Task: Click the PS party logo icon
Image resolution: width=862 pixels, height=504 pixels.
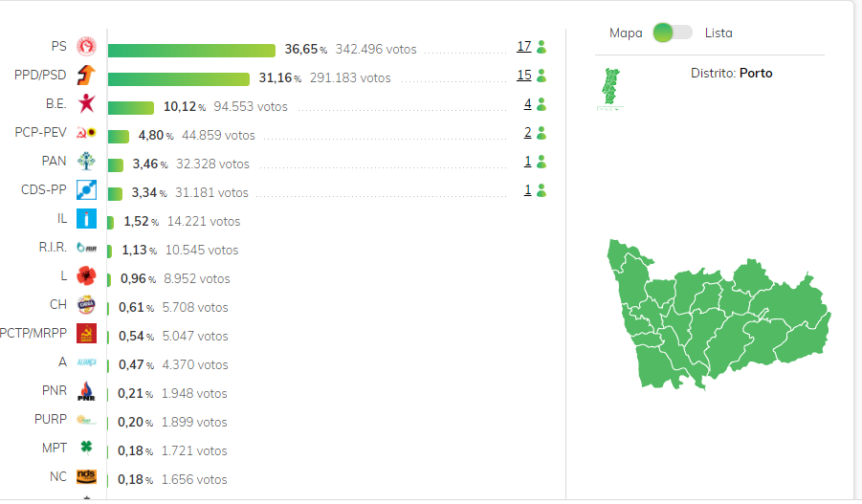Action: [86, 46]
